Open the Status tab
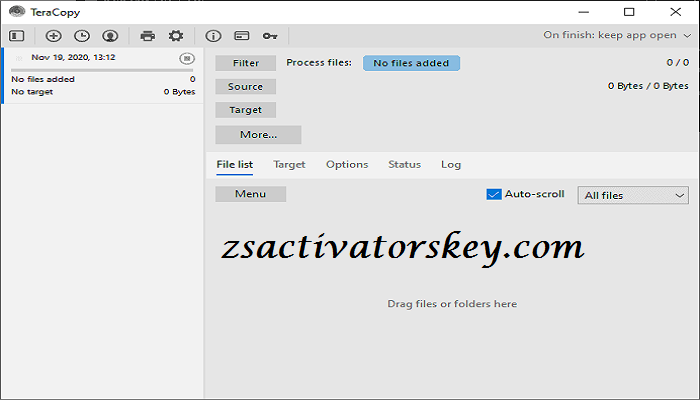700x400 pixels. 404,165
